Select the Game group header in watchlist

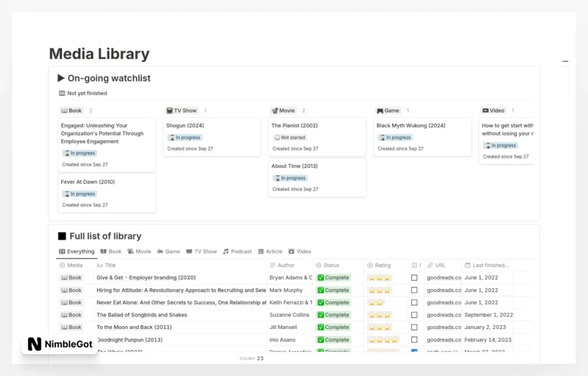[x=388, y=111]
